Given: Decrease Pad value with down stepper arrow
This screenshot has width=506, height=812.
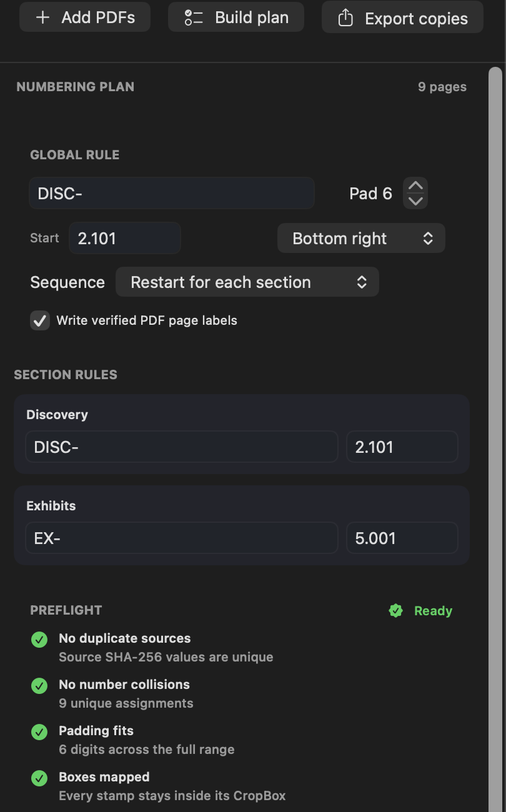Looking at the screenshot, I should pyautogui.click(x=415, y=201).
